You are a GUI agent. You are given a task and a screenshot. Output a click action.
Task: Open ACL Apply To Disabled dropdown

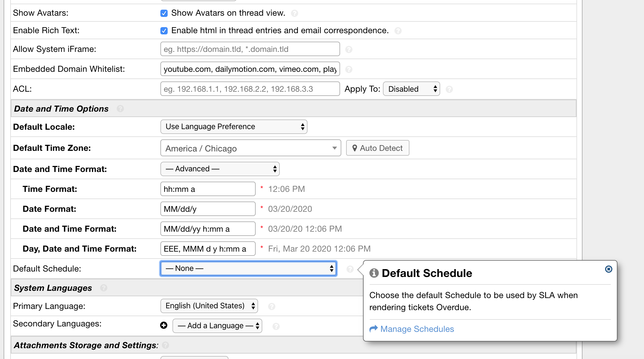tap(412, 89)
